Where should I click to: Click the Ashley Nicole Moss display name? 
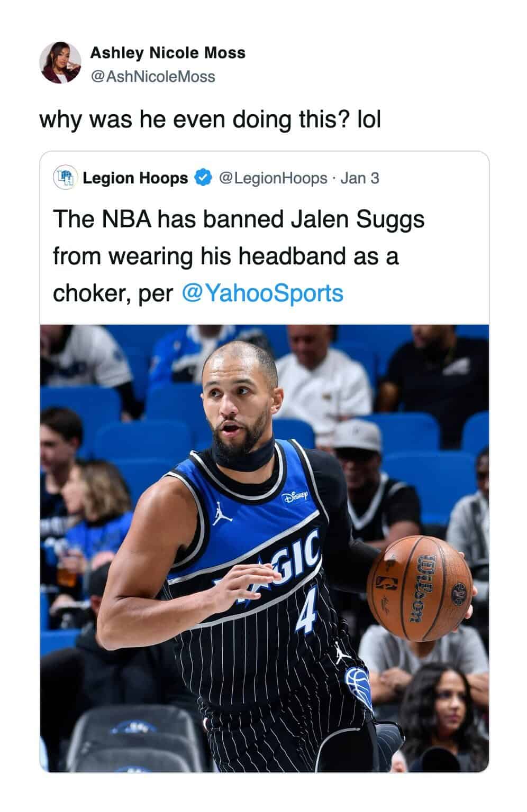[x=168, y=53]
